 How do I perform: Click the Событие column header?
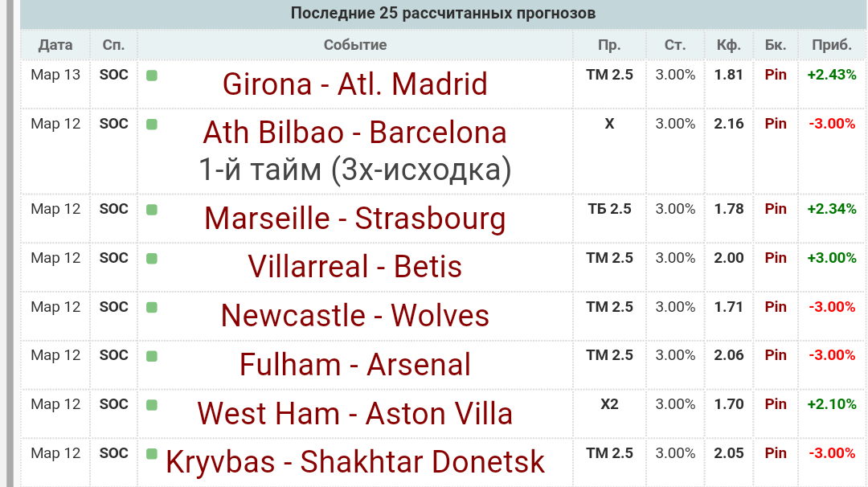pyautogui.click(x=355, y=45)
